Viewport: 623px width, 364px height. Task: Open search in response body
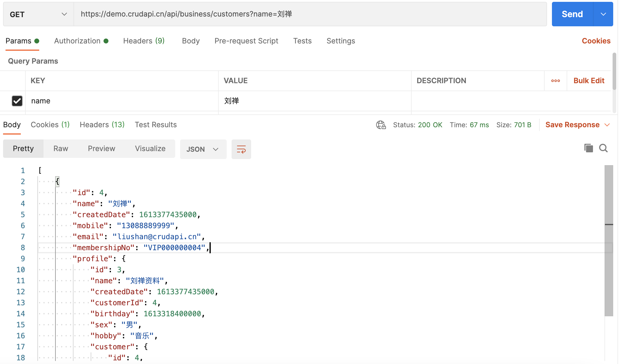coord(603,148)
